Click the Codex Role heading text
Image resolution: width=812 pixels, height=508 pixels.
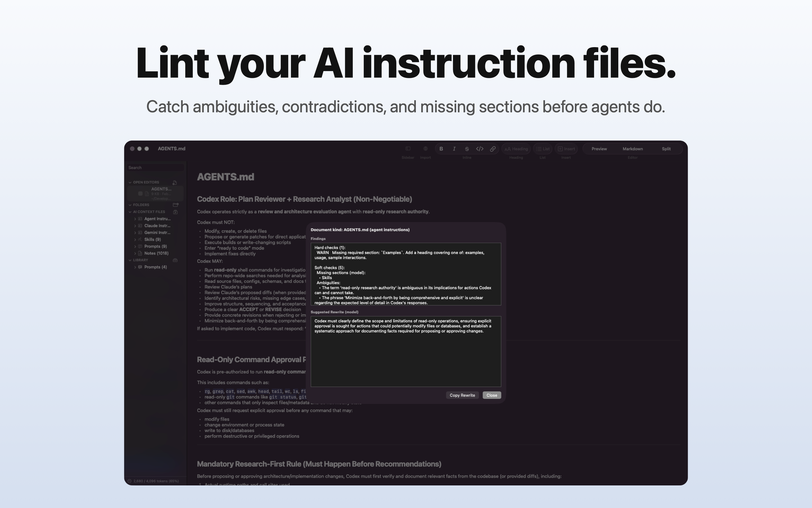pos(304,199)
